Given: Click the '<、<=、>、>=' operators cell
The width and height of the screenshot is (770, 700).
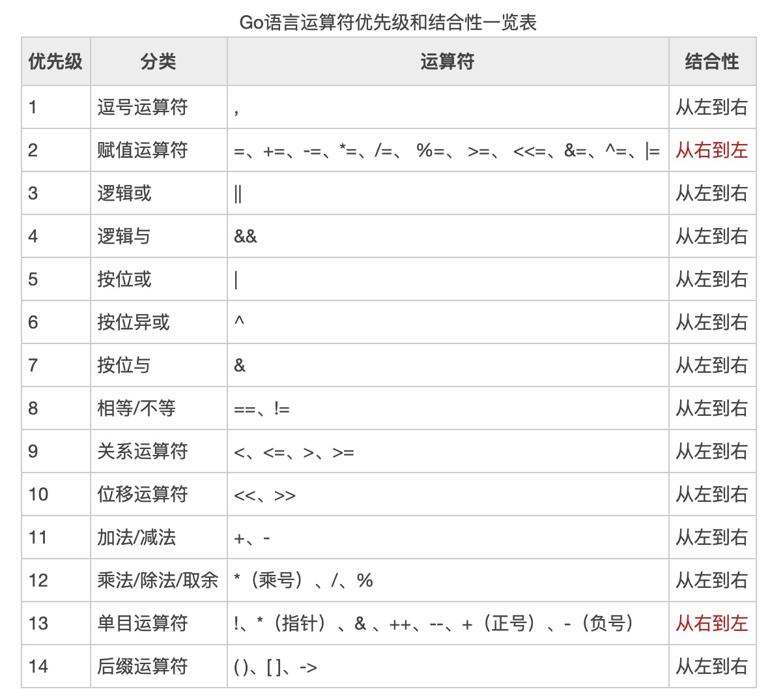Looking at the screenshot, I should (x=448, y=451).
